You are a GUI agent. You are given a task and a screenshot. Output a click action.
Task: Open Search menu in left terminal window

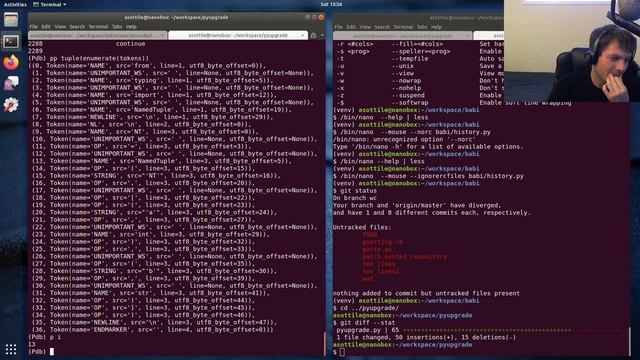[x=77, y=27]
